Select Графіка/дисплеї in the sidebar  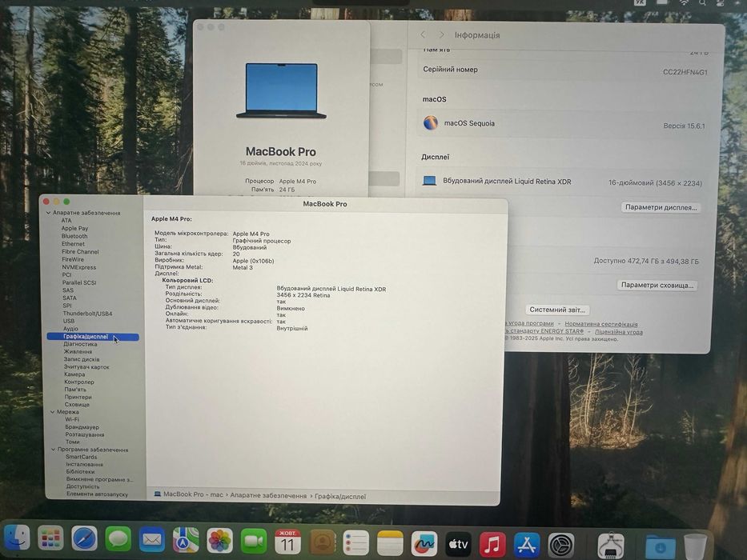93,337
